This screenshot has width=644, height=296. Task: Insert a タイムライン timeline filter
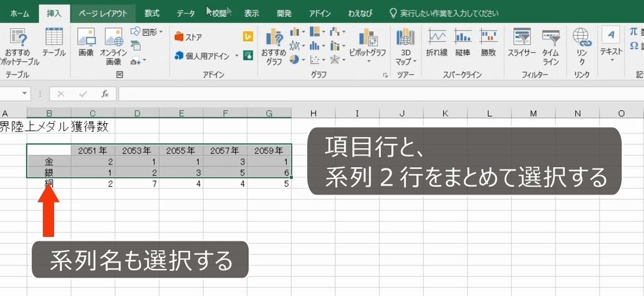(550, 47)
